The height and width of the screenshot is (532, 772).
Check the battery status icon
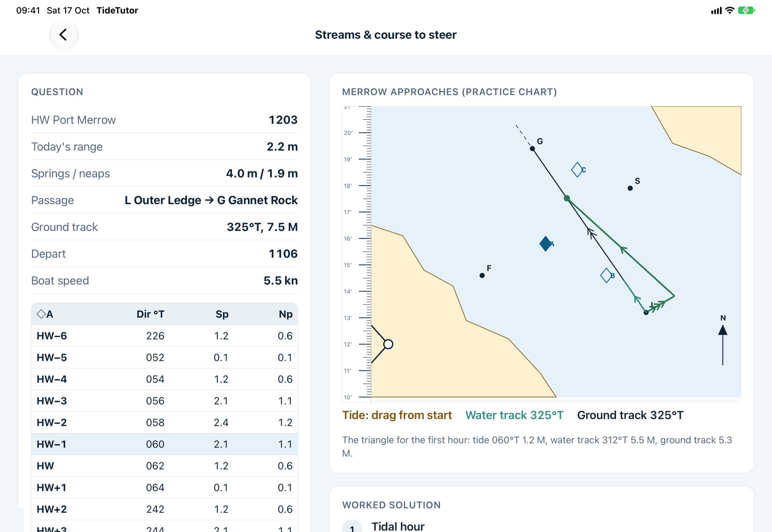[x=747, y=10]
